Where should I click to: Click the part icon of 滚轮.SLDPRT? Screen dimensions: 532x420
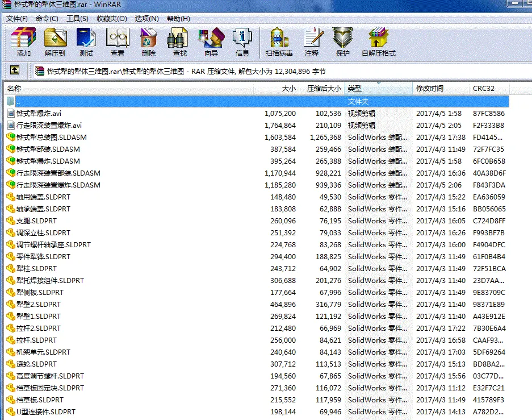pos(11,364)
